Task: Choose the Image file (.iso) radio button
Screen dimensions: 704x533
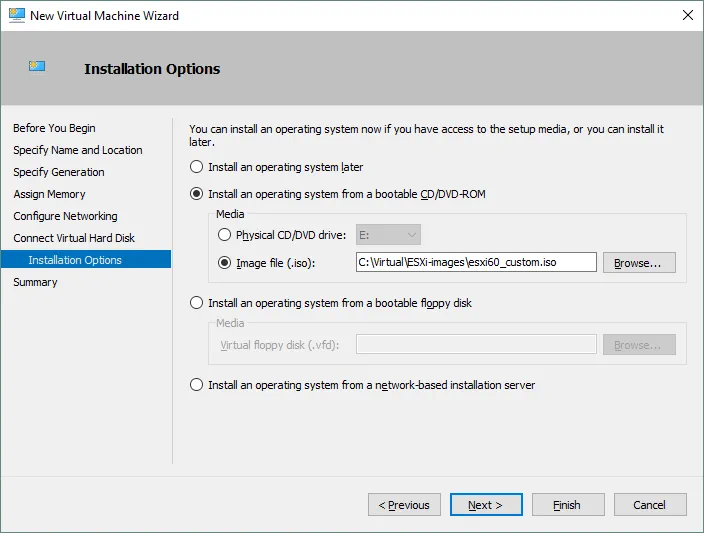Action: click(x=223, y=263)
